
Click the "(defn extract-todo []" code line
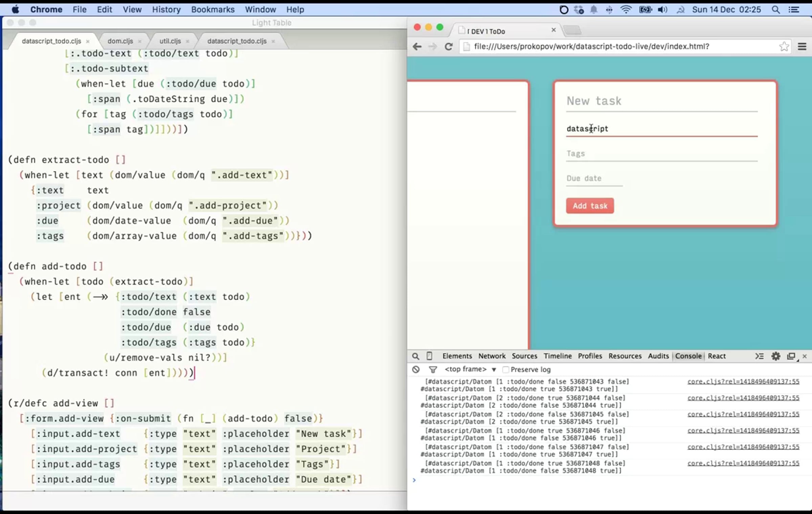click(x=67, y=159)
